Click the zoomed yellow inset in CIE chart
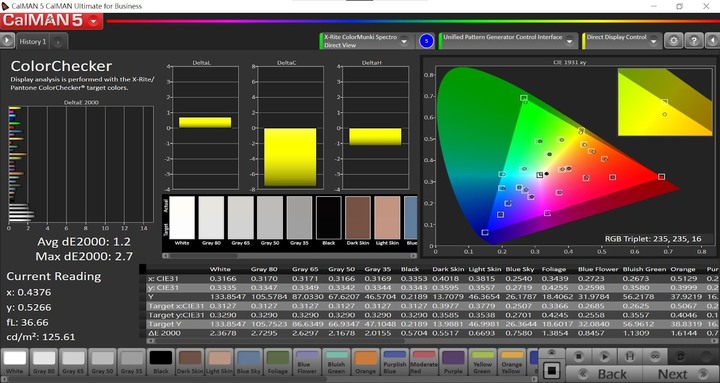The image size is (720, 383). tap(665, 102)
